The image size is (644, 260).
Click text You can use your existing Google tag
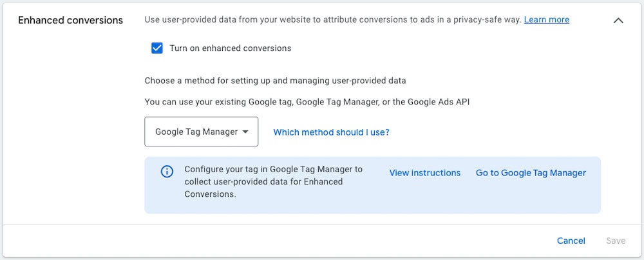[307, 102]
